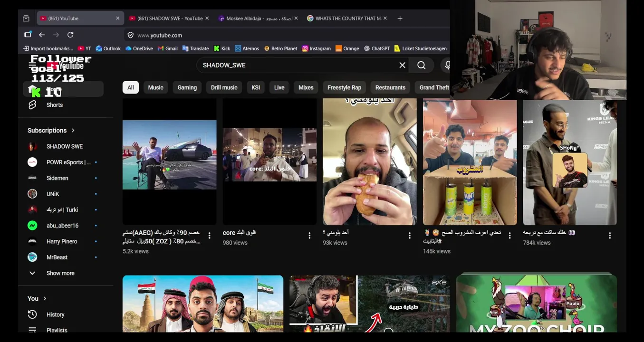Open options for the 980 views short
This screenshot has height=342, width=644.
(309, 236)
